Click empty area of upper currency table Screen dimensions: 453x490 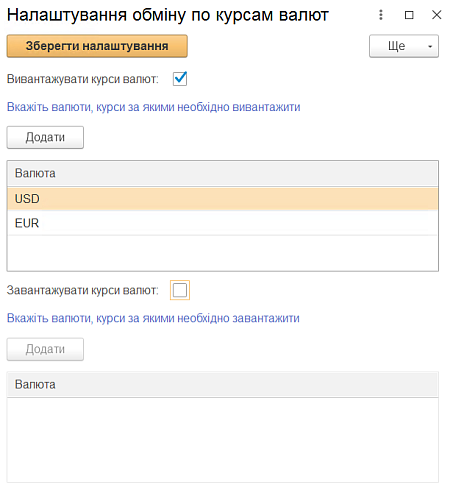[223, 253]
